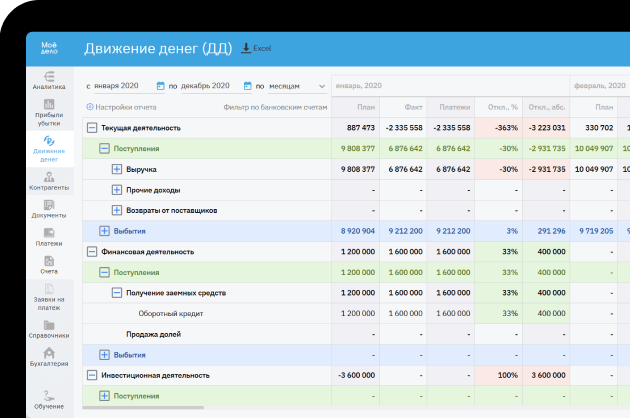Expand Возвраты от поставщиков row
This screenshot has width=630, height=418.
[x=117, y=211]
